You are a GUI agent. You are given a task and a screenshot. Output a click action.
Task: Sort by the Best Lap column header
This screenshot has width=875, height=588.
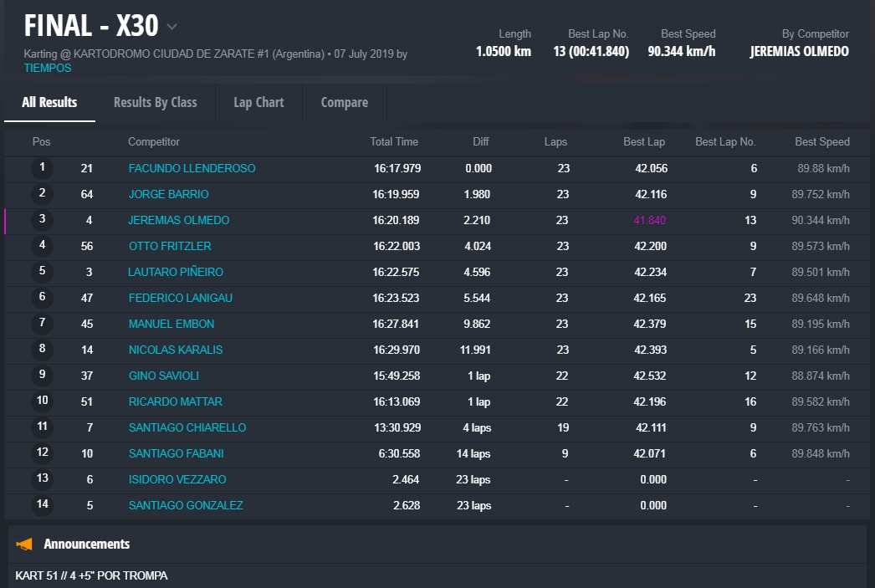tap(644, 142)
